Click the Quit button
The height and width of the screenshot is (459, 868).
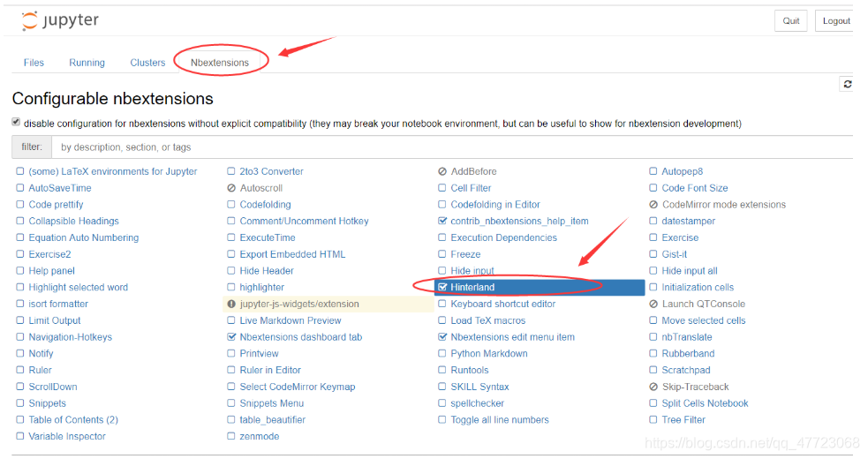point(790,21)
